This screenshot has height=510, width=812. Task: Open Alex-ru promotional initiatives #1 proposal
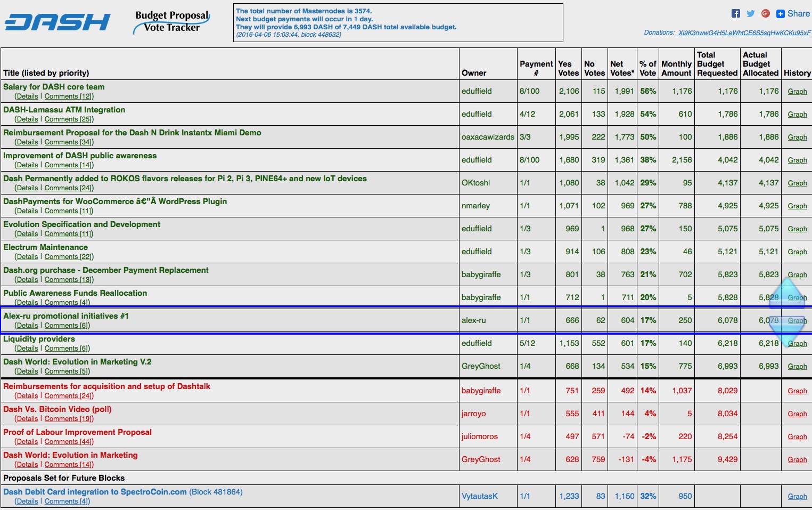pos(66,316)
